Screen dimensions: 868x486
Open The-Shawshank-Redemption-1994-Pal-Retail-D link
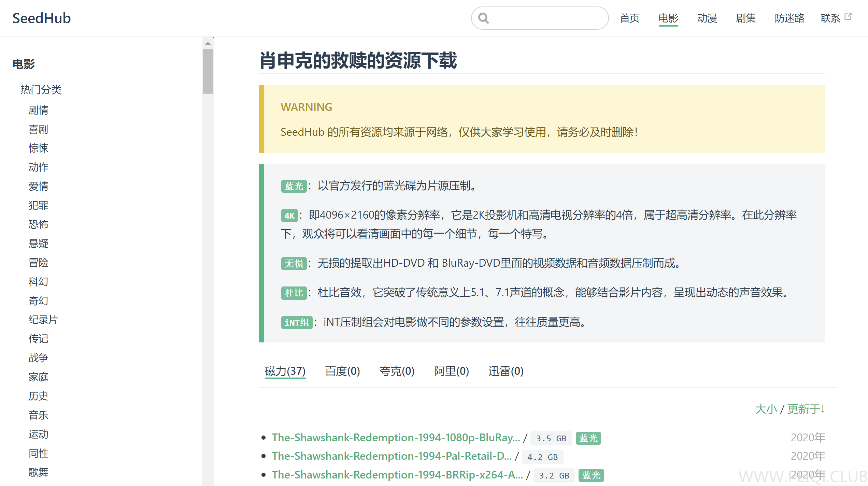pos(392,456)
